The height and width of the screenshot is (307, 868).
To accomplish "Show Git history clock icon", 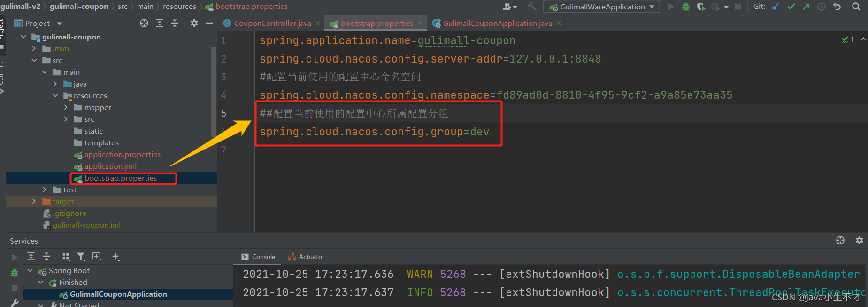I will pos(822,7).
